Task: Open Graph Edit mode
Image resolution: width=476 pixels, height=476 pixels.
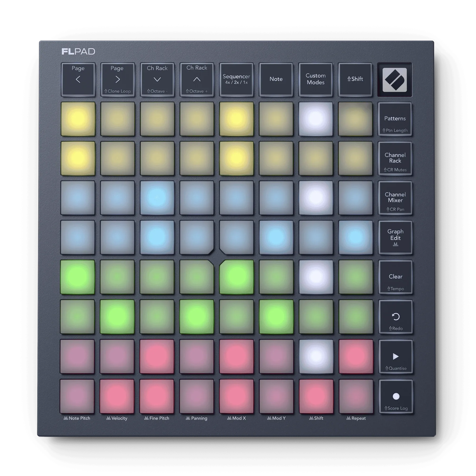Action: click(x=395, y=238)
